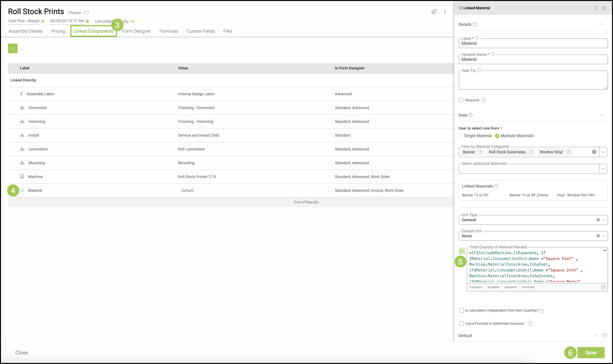Remove the Window Vinyl category tag
The image size is (613, 364).
coord(568,152)
